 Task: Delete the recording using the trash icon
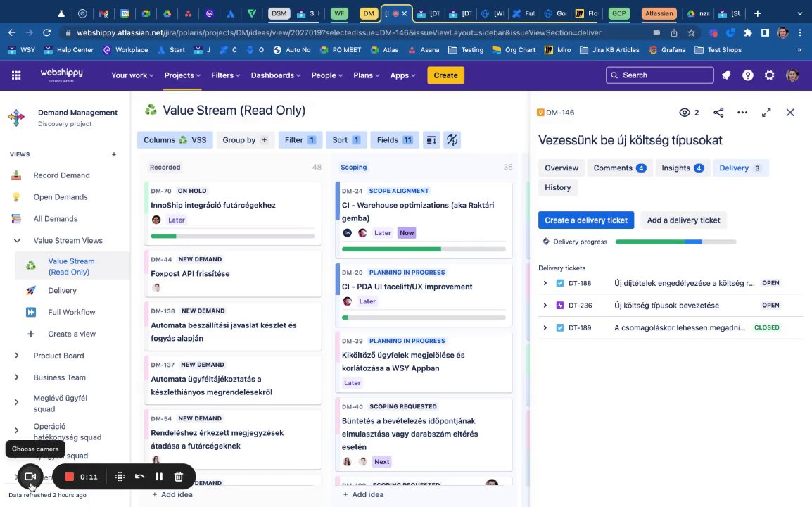(179, 477)
